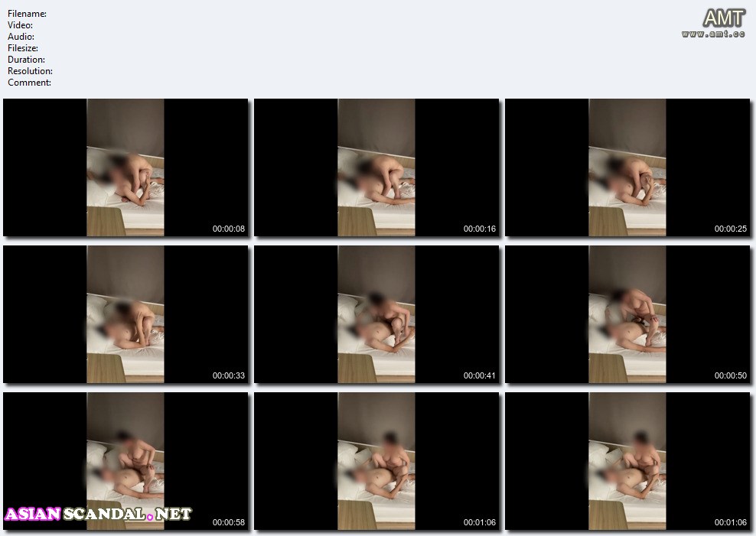The height and width of the screenshot is (536, 756).
Task: Pick the thumbnail frame stamped 00:00:41
Action: point(376,314)
